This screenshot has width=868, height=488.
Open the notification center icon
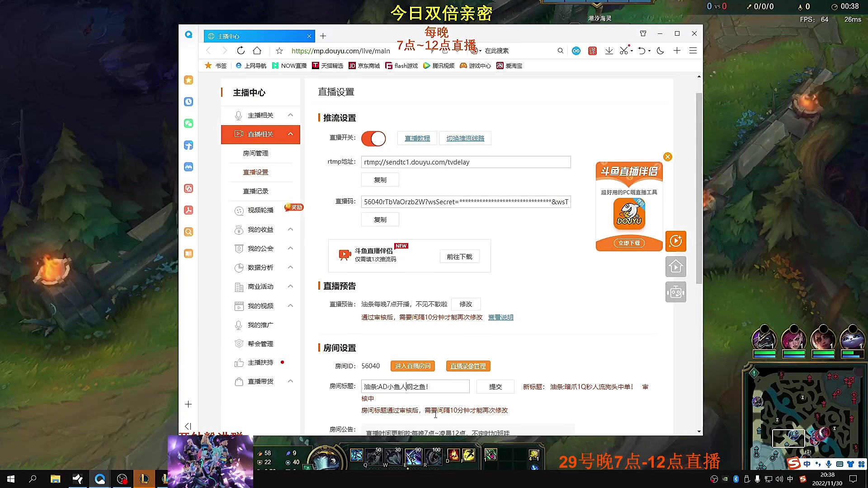point(853,479)
